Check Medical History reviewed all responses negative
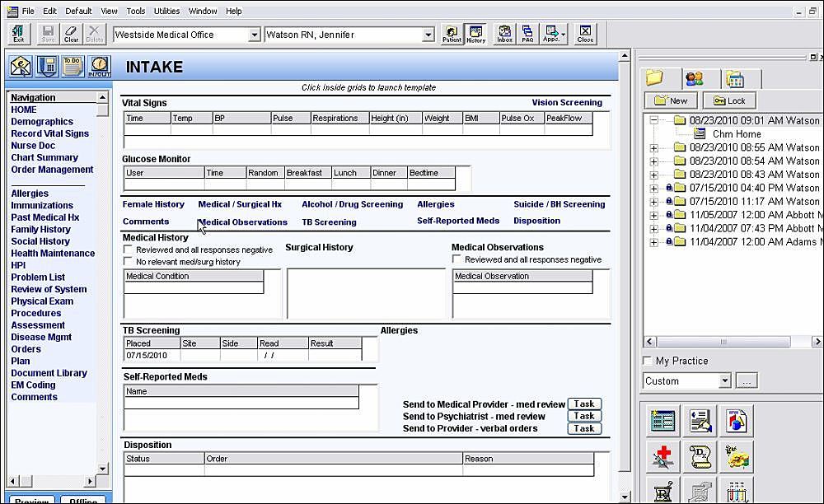824x504 pixels. pos(128,250)
